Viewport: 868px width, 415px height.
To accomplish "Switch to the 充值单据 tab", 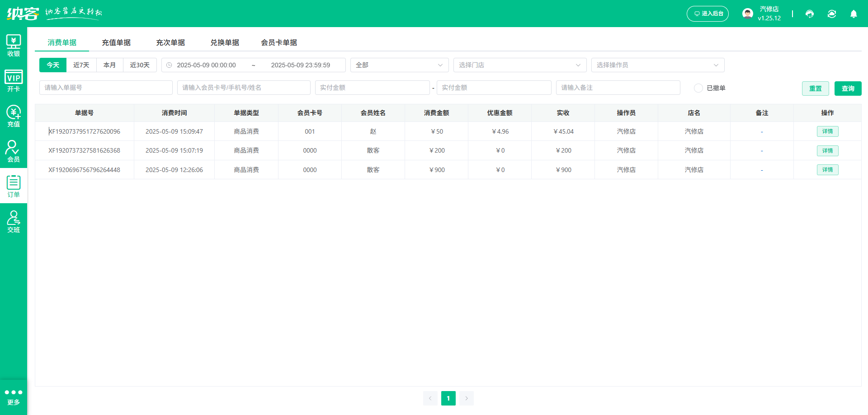I will click(116, 42).
